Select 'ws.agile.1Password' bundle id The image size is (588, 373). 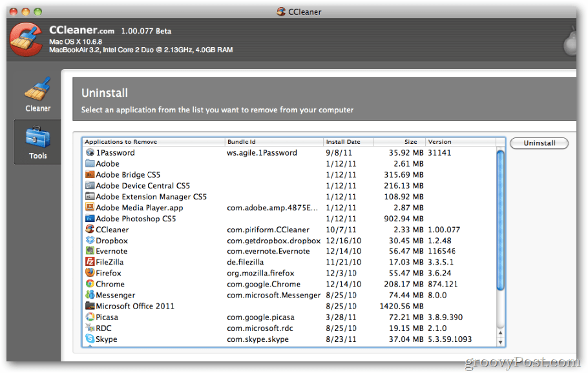[262, 153]
